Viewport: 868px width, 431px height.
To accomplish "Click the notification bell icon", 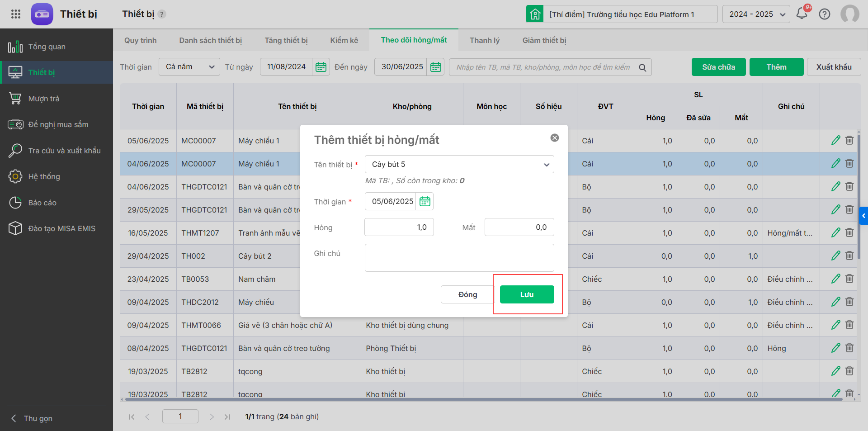I will (802, 14).
